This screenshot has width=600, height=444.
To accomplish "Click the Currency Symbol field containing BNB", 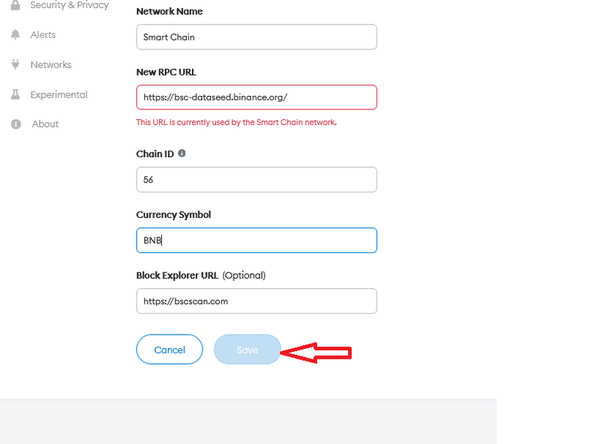I will tap(256, 241).
